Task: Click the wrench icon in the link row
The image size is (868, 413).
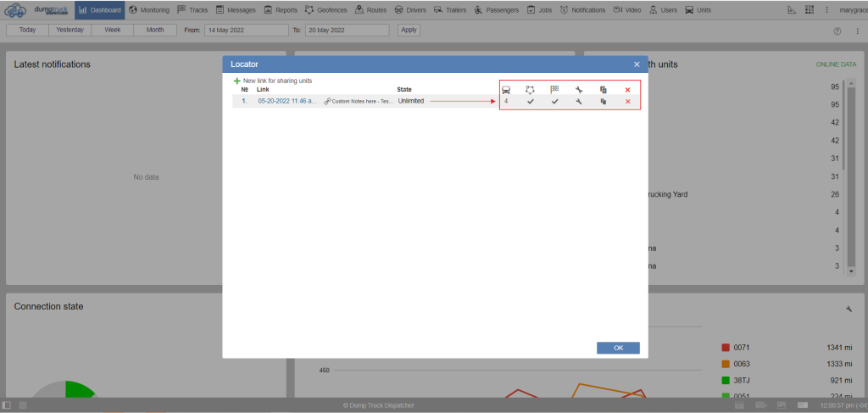Action: pos(579,102)
